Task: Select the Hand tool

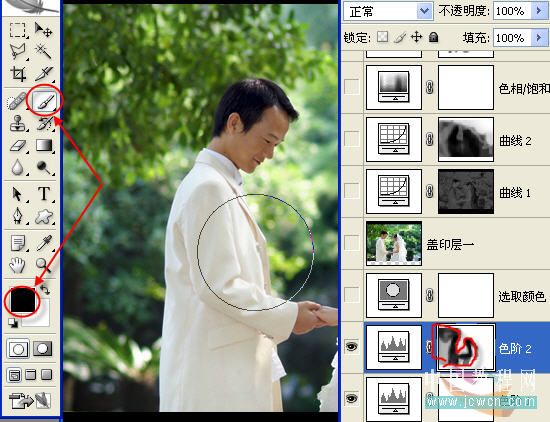Action: click(17, 265)
